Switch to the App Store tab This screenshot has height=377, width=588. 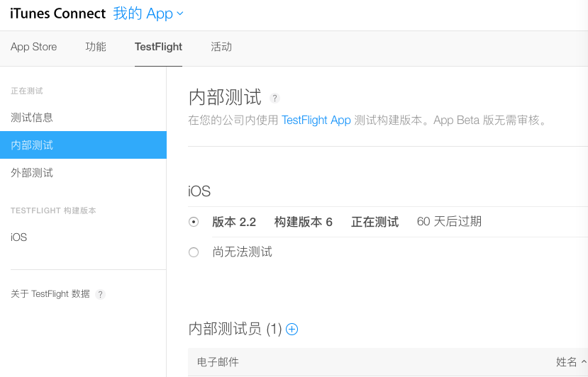[34, 47]
